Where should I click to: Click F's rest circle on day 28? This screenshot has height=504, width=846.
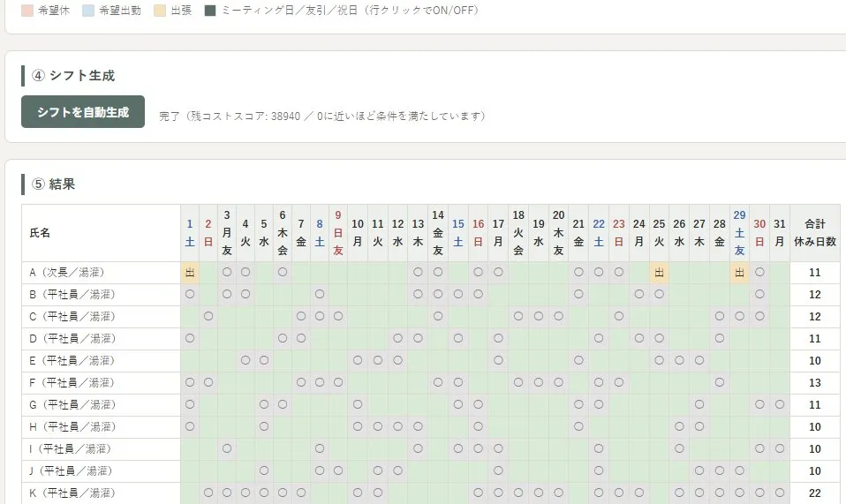point(719,382)
